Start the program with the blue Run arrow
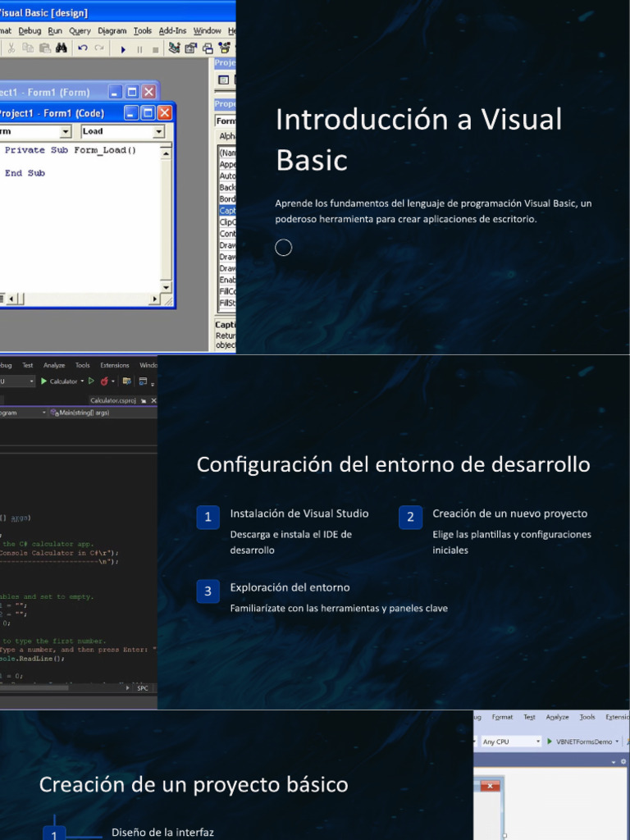Screen dimensions: 630x840 (x=123, y=49)
